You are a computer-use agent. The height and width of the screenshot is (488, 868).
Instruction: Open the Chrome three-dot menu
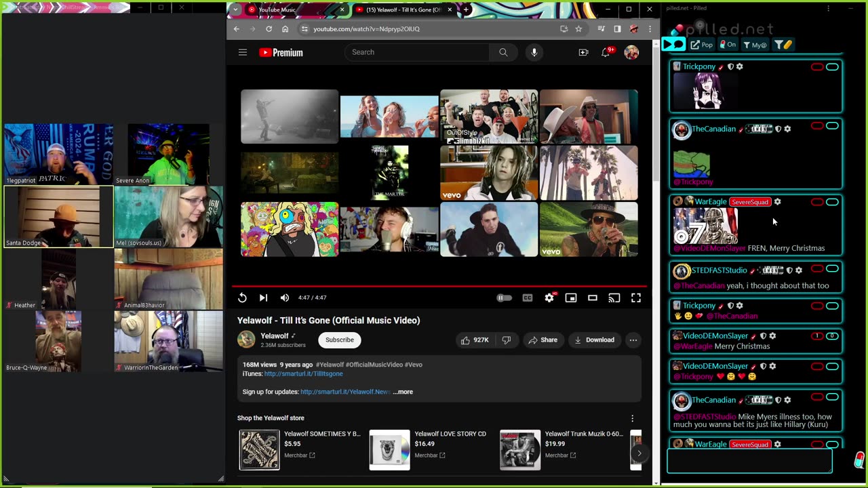(650, 29)
